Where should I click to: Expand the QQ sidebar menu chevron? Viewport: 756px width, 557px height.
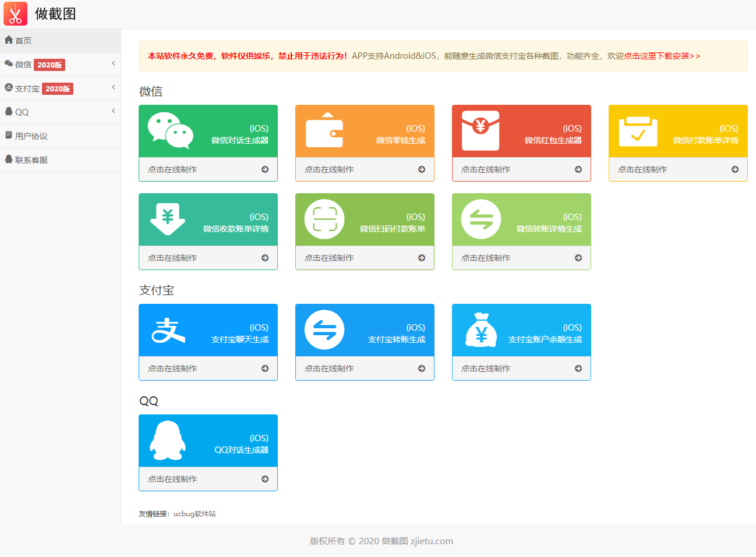coord(114,111)
